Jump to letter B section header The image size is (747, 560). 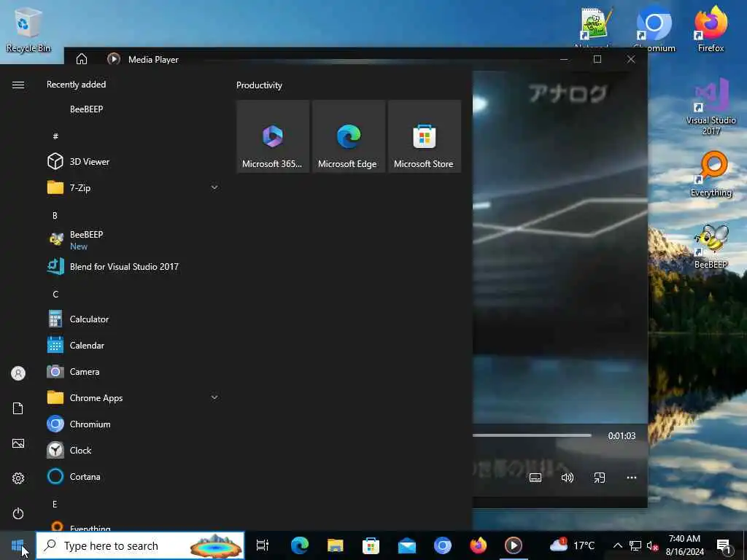[55, 216]
